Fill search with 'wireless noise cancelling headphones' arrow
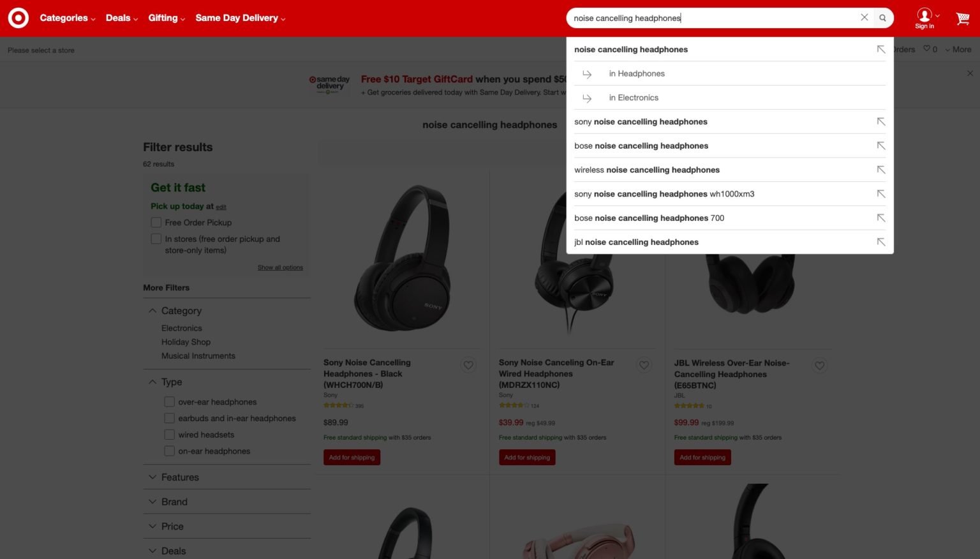980x559 pixels. tap(881, 170)
